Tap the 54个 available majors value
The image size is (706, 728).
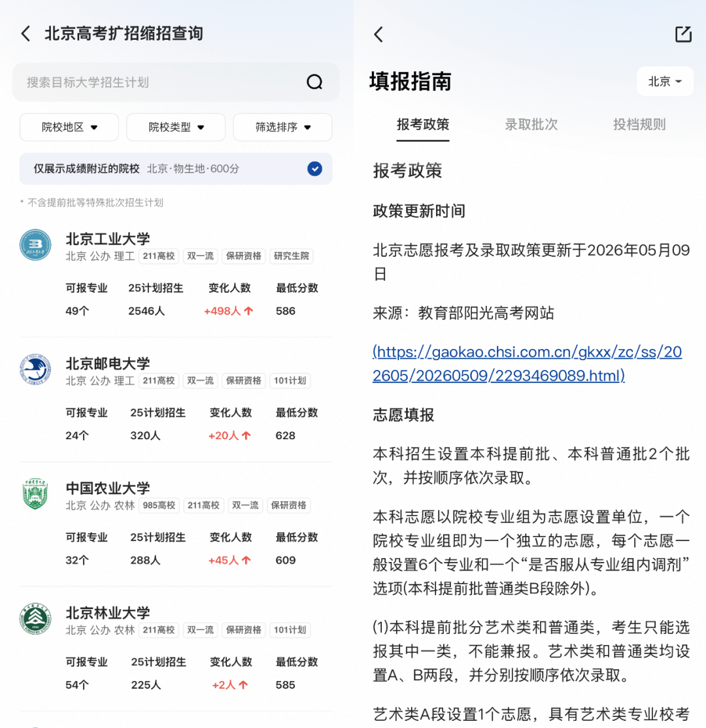pyautogui.click(x=77, y=685)
